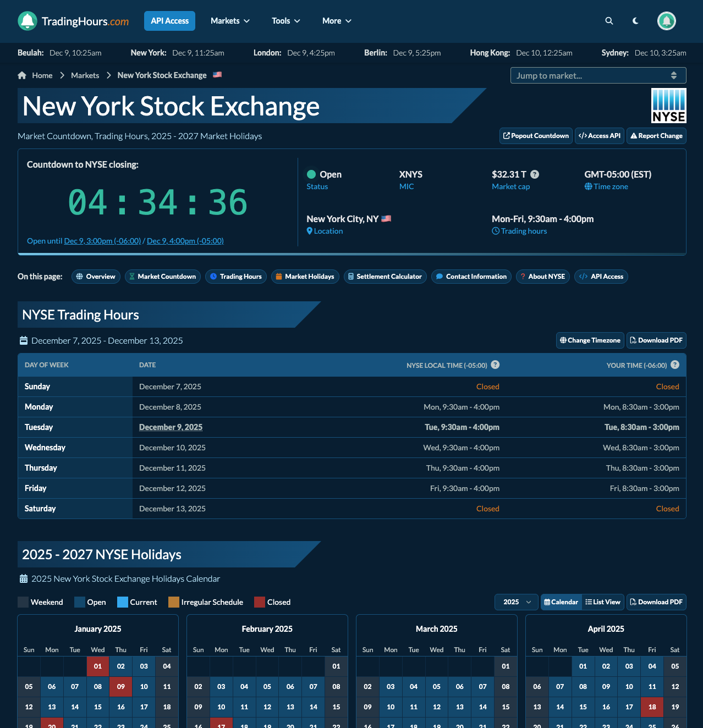Click Markets breadcrumb link
703x728 pixels.
pyautogui.click(x=85, y=75)
